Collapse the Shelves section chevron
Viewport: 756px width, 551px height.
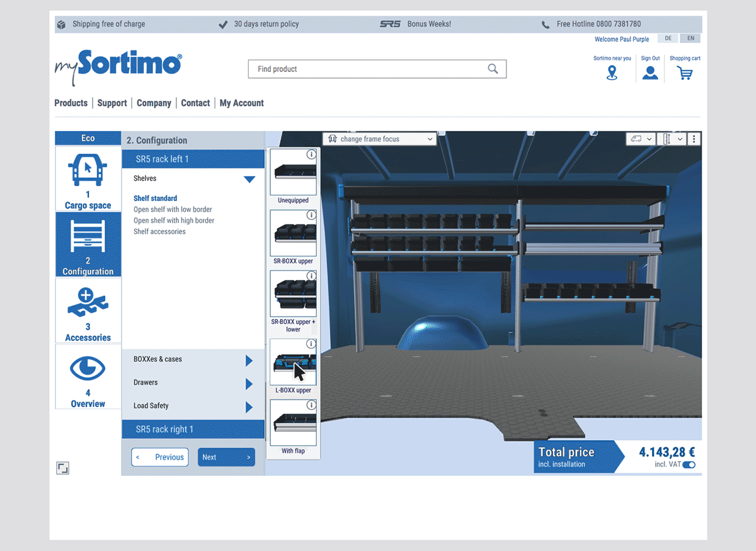(250, 179)
